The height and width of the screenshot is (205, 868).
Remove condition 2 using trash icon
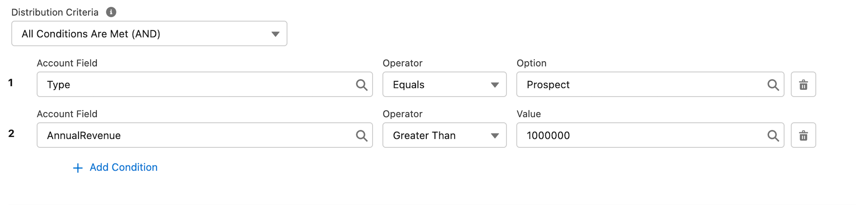(x=803, y=135)
